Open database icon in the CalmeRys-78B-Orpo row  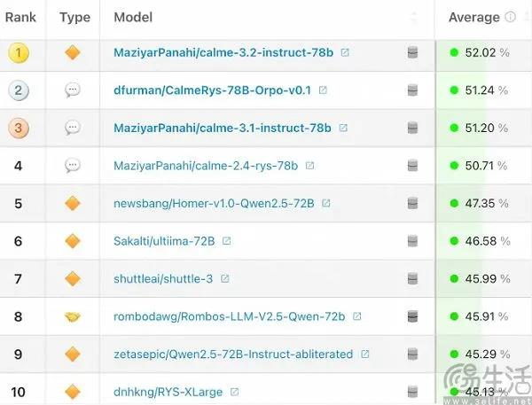tap(412, 90)
